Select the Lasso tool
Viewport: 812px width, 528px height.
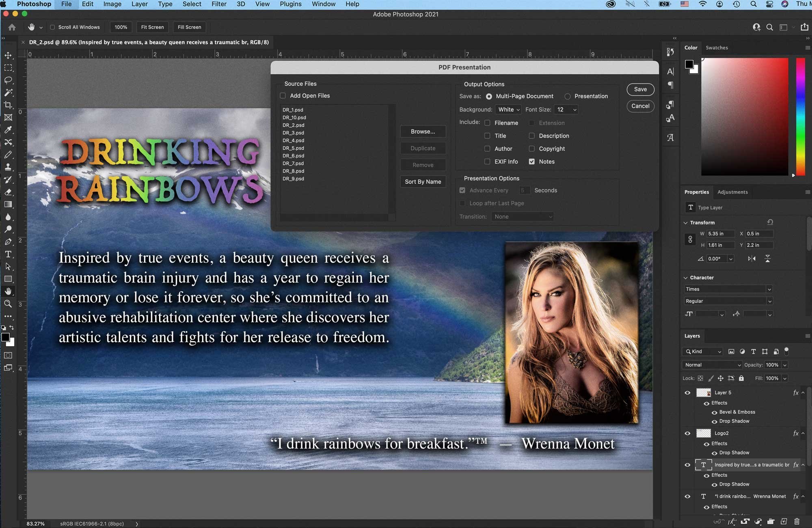click(x=8, y=80)
